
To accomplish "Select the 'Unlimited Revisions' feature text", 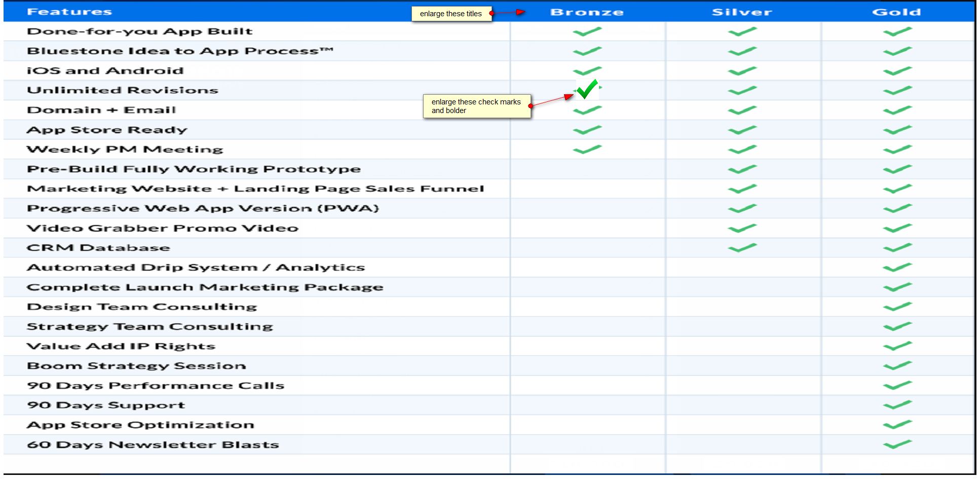I will (x=123, y=90).
